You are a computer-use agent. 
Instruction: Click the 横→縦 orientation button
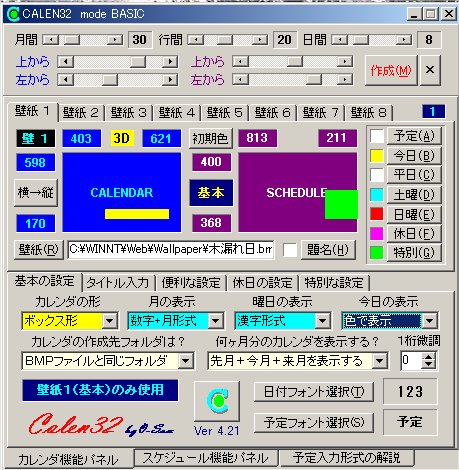[36, 193]
